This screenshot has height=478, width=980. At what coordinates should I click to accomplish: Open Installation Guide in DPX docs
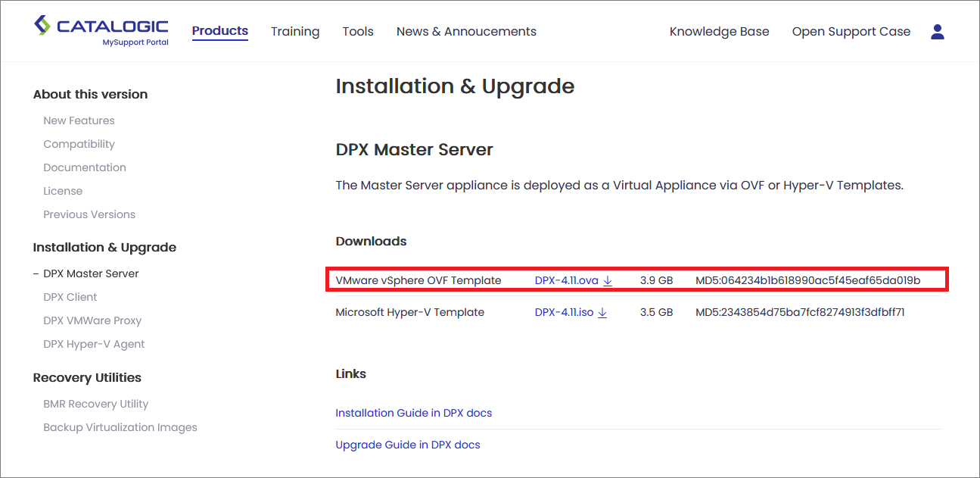(x=413, y=413)
